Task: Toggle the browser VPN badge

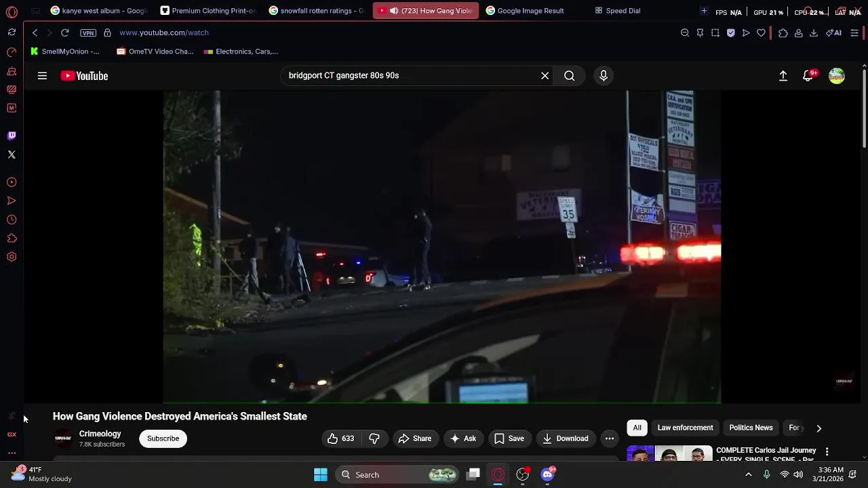Action: pos(88,33)
